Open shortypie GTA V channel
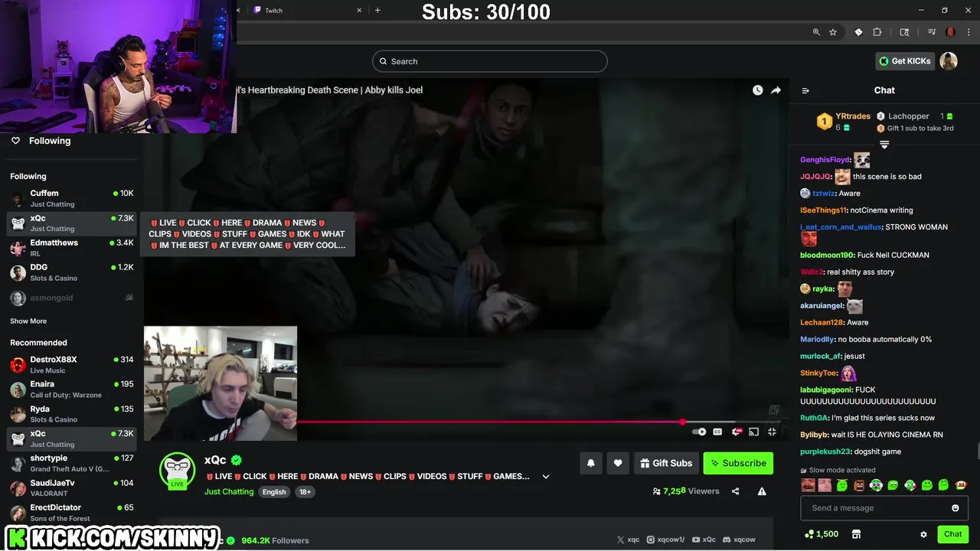This screenshot has height=551, width=980. click(72, 463)
